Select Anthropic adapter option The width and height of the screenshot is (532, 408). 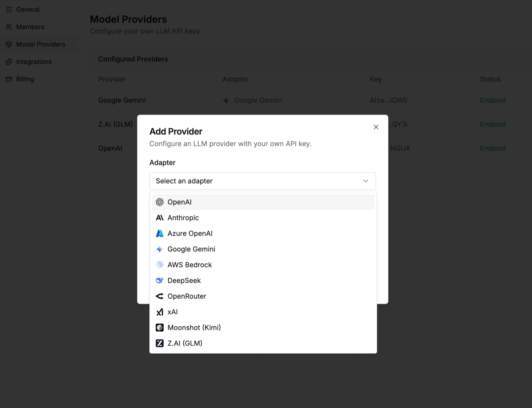tap(263, 218)
